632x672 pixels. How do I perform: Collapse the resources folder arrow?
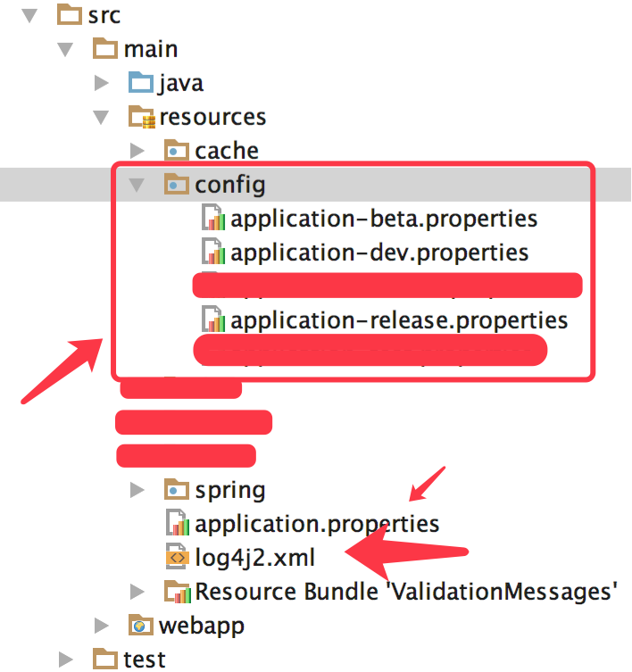[x=101, y=117]
